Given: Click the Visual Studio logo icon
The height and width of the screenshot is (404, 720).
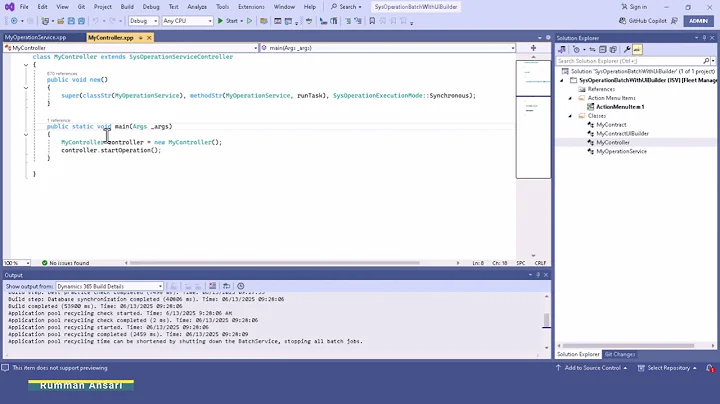Looking at the screenshot, I should coord(9,7).
